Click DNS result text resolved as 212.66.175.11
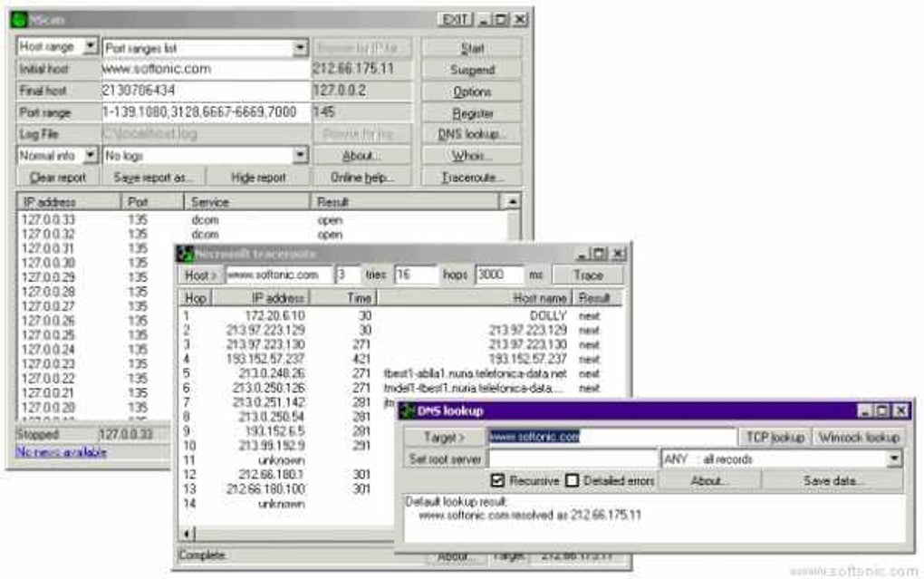This screenshot has height=579, width=924. pyautogui.click(x=529, y=515)
